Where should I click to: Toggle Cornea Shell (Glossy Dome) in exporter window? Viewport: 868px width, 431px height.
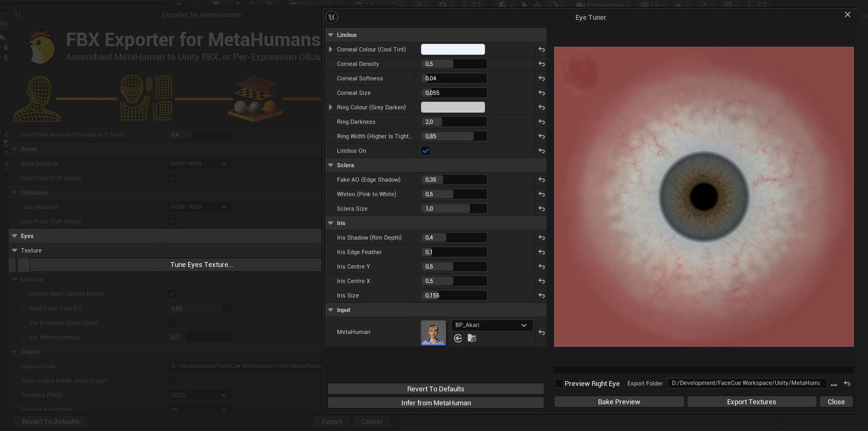point(171,294)
